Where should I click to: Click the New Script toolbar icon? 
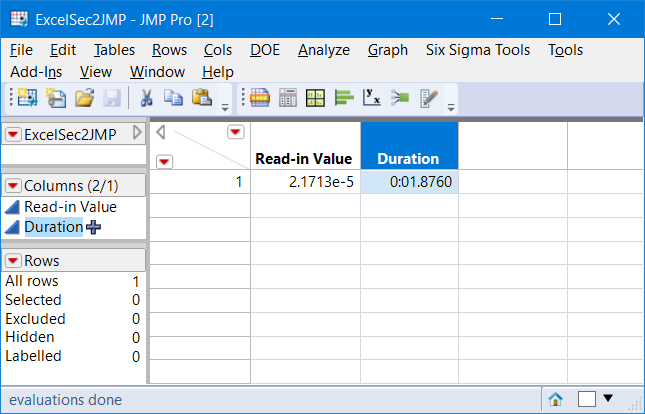pos(56,98)
